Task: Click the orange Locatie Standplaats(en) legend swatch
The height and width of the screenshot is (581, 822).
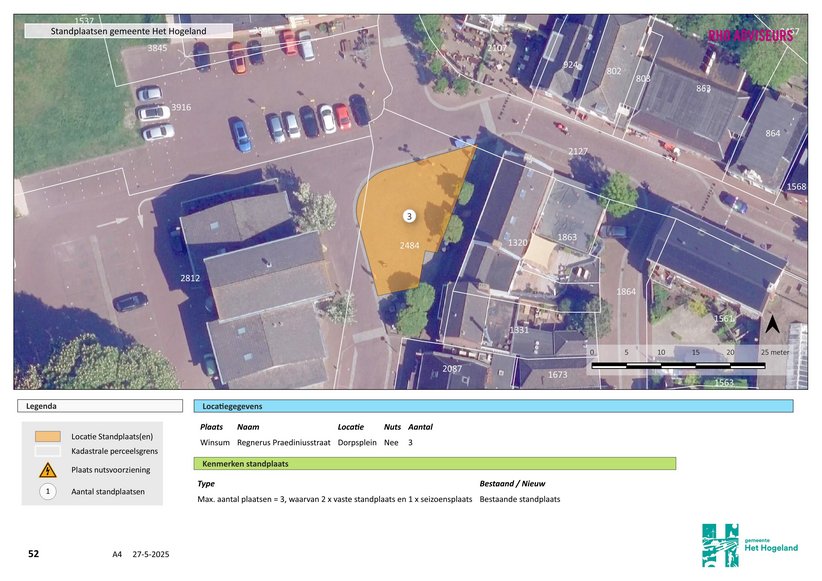Action: point(47,436)
